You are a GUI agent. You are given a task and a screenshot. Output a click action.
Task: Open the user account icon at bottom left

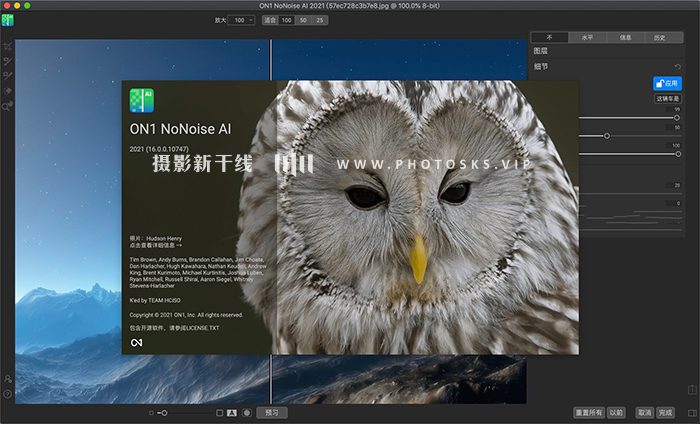tap(8, 378)
